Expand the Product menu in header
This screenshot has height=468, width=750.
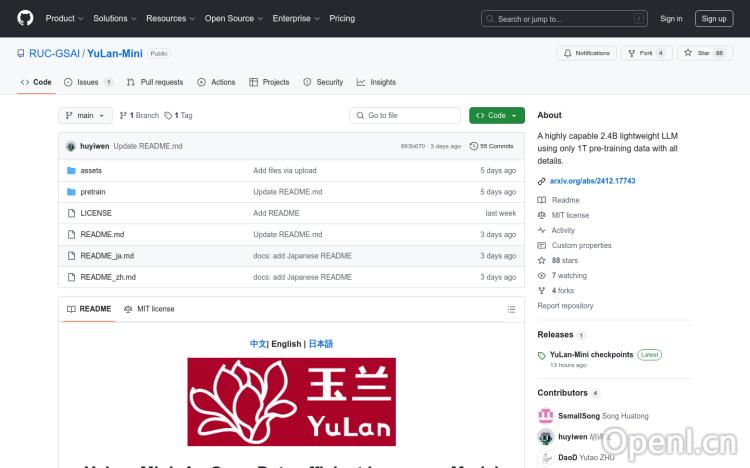coord(64,18)
